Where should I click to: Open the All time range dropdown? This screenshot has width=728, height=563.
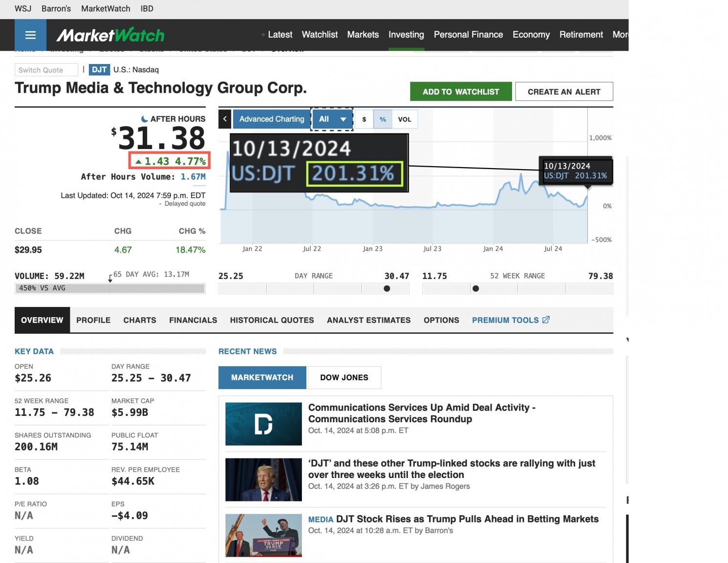[332, 119]
